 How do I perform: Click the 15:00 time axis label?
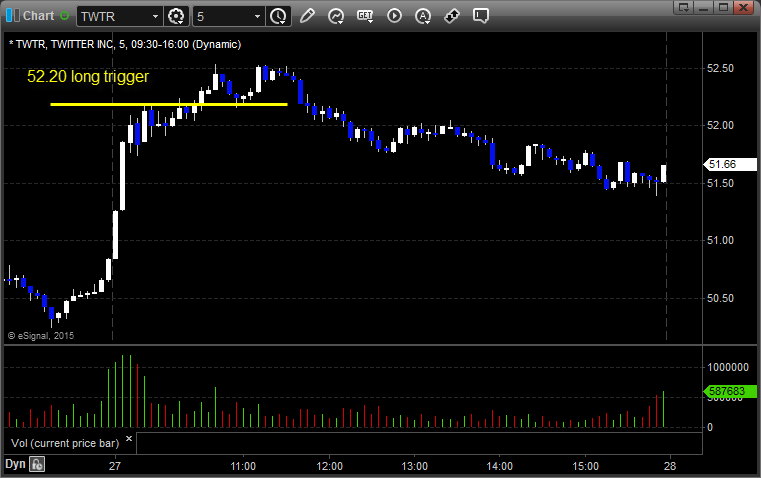pos(585,466)
